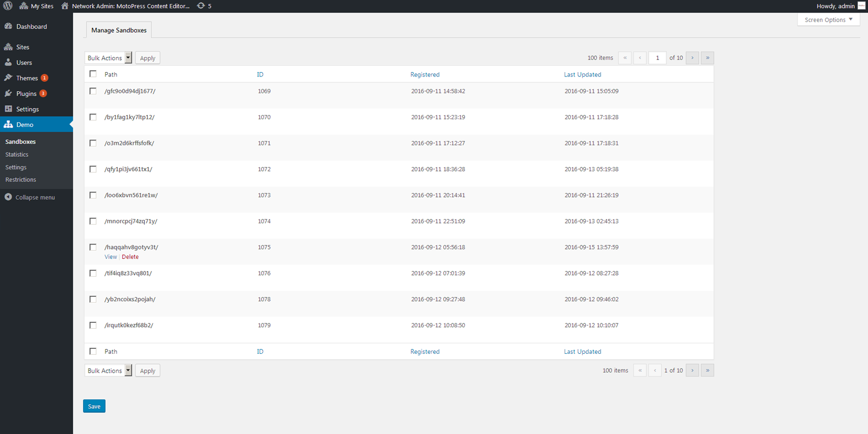
Task: Toggle select-all checkbox in table footer
Action: click(x=93, y=352)
